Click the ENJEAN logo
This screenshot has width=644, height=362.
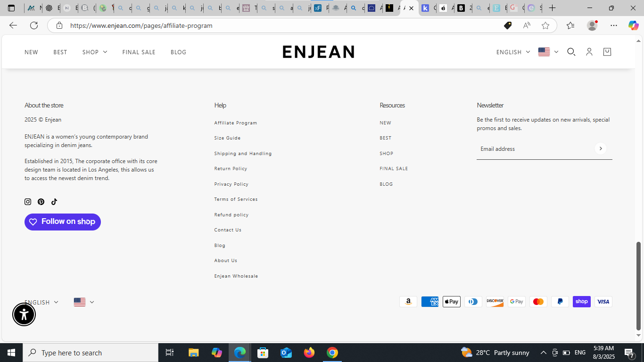click(318, 52)
